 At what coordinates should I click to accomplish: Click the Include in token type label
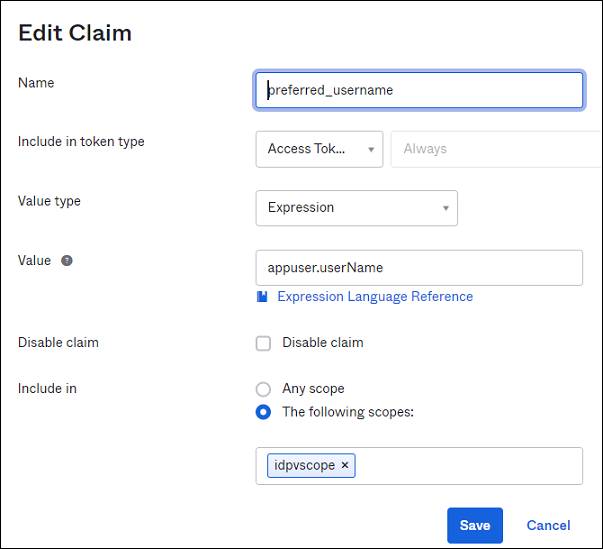[x=81, y=142]
